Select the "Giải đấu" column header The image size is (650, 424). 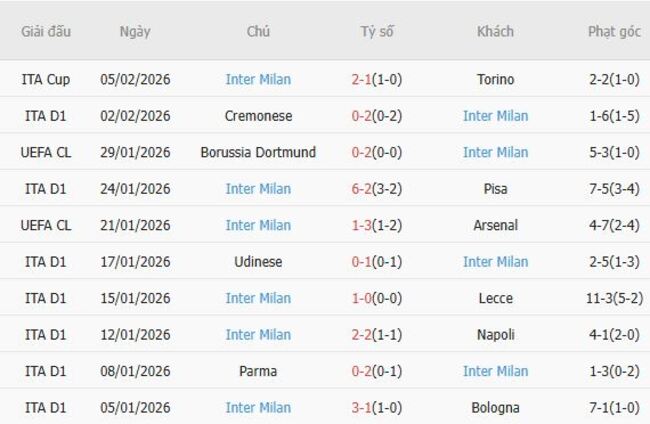click(46, 31)
